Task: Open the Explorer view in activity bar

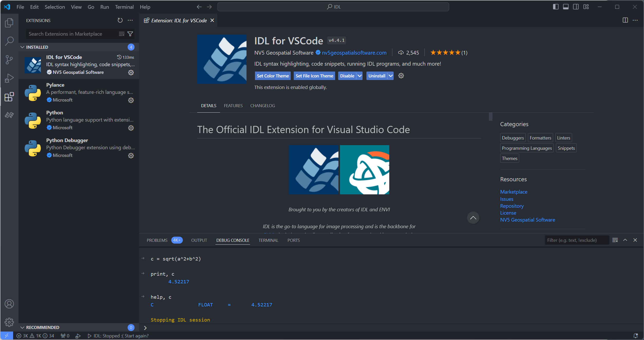Action: click(x=9, y=23)
